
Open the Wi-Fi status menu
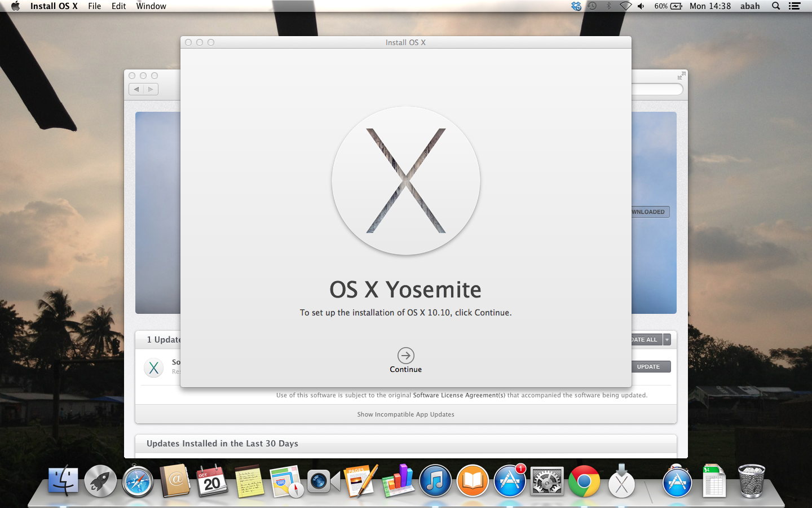[x=625, y=6]
